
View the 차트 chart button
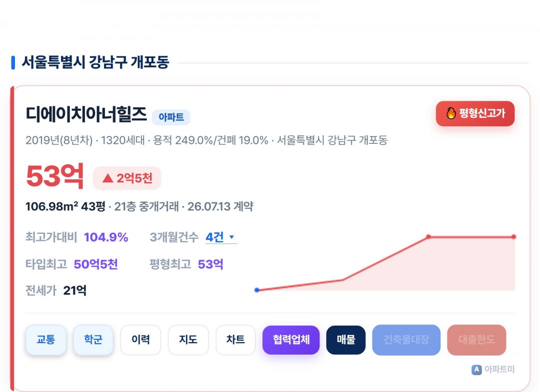pos(235,340)
